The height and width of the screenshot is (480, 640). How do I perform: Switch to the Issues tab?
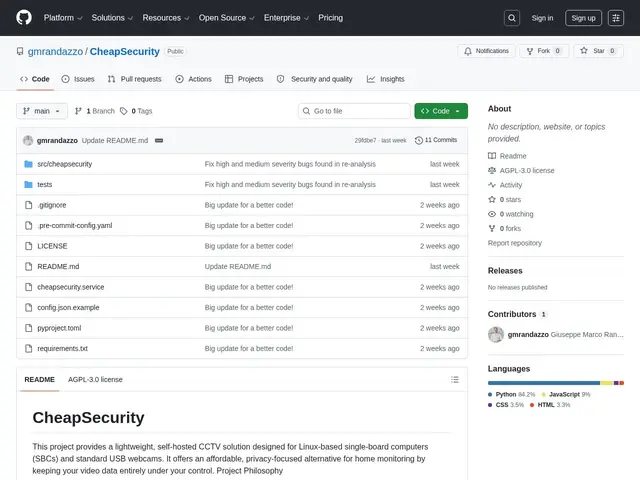(x=78, y=79)
